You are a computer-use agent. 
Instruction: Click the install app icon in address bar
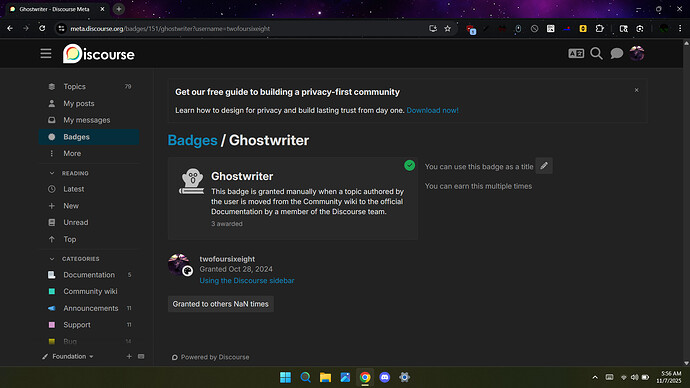(433, 29)
